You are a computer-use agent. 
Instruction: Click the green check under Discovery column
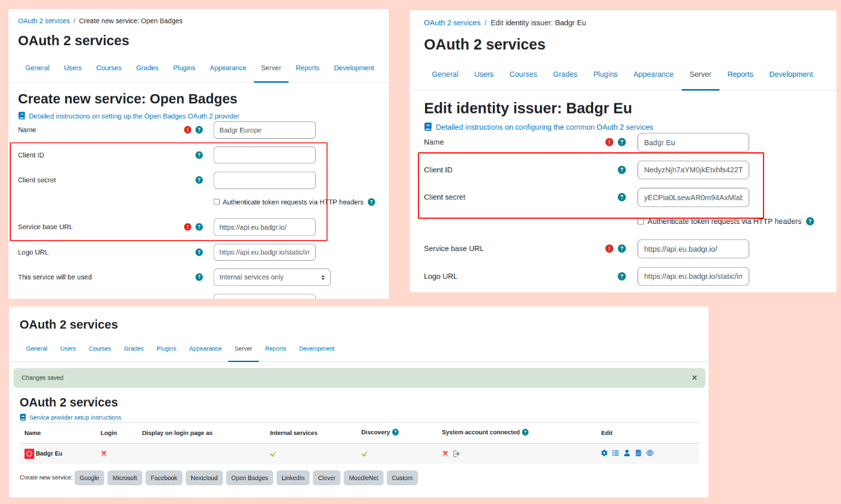pyautogui.click(x=364, y=454)
